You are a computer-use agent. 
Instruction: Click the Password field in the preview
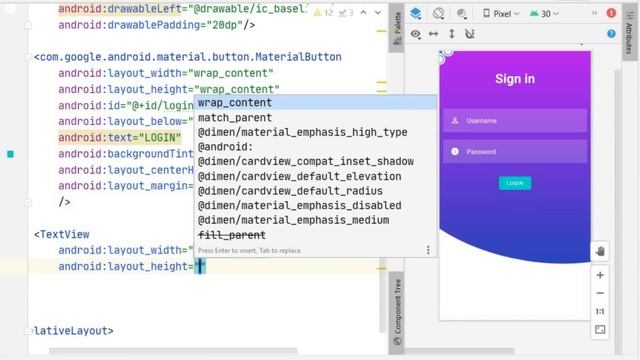(x=515, y=151)
